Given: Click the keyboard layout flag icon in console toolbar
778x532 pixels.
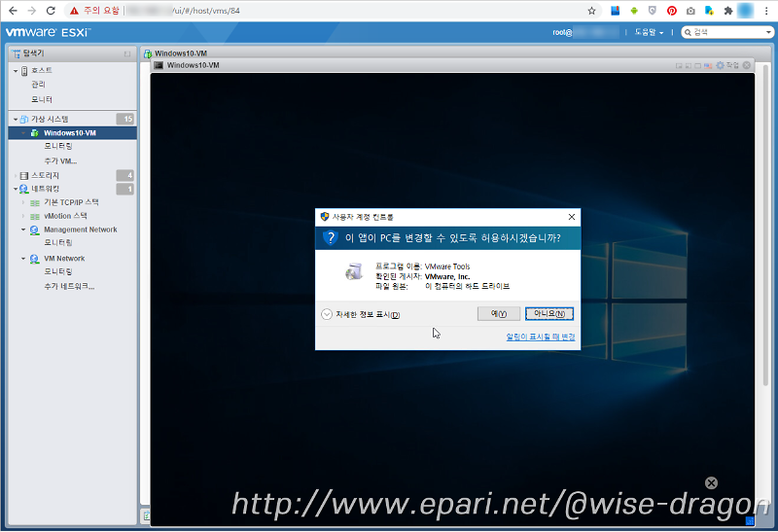Looking at the screenshot, I should click(708, 65).
